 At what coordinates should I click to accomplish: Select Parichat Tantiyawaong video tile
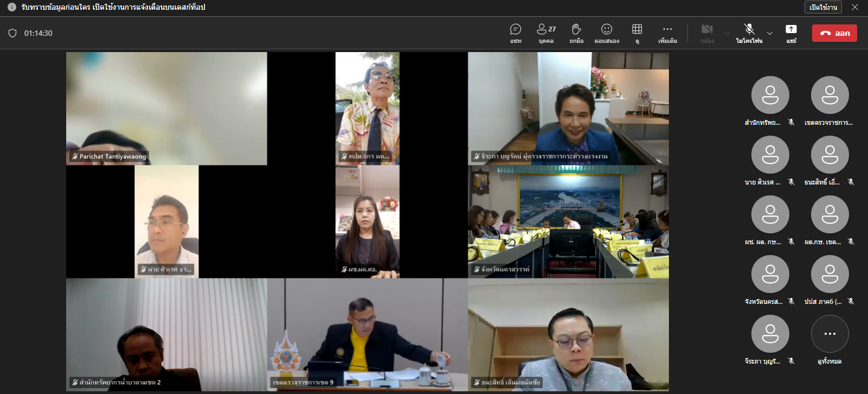point(167,108)
